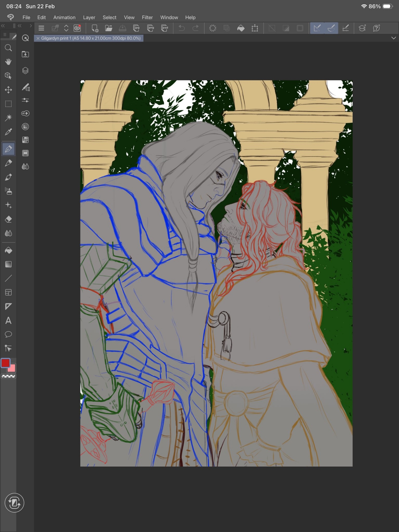399x532 pixels.
Task: Choose the Magnifier zoom tool
Action: pos(8,48)
